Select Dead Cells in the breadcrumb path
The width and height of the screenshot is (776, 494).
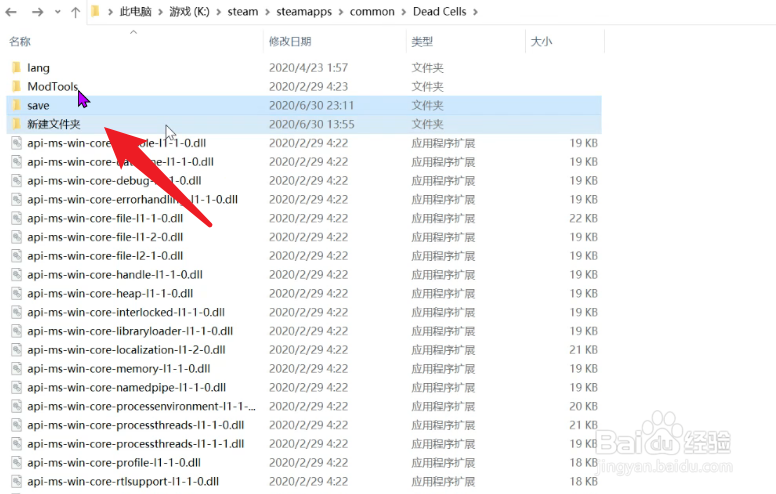(x=439, y=11)
